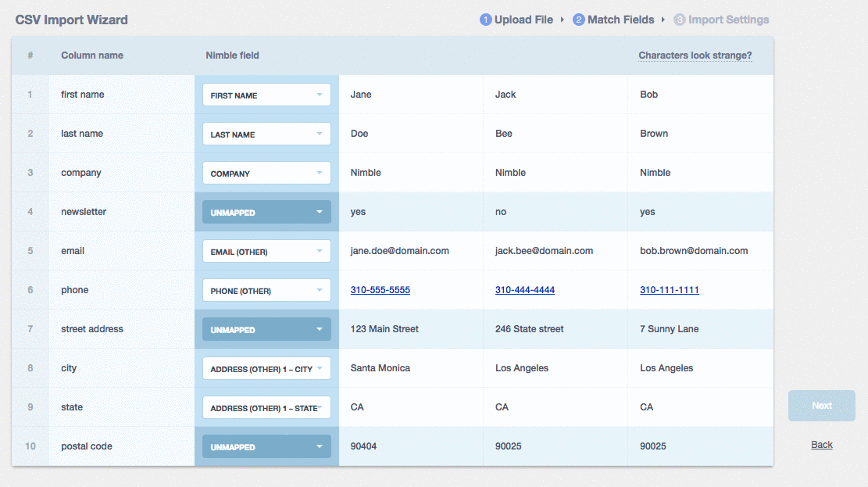
Task: Click the Next button
Action: 821,406
